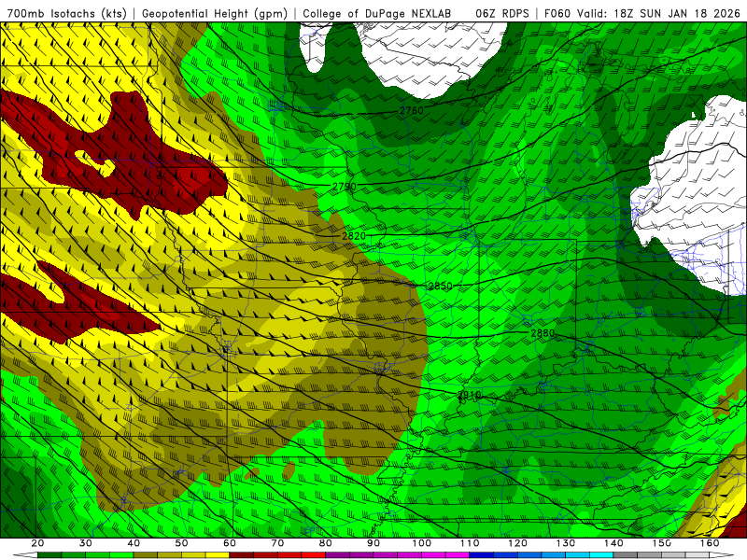Click the 110 value on the color scale
The width and height of the screenshot is (747, 560).
(x=470, y=543)
